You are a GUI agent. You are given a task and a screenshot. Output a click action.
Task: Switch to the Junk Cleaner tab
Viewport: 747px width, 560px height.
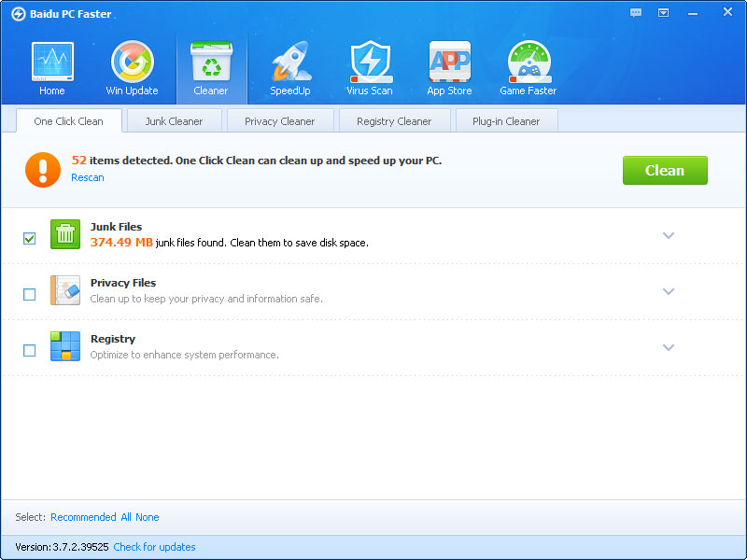click(x=175, y=121)
